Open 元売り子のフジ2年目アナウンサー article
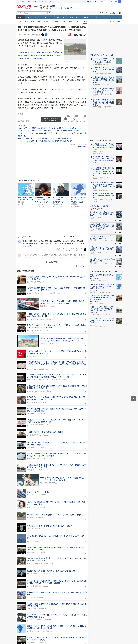 62,479
